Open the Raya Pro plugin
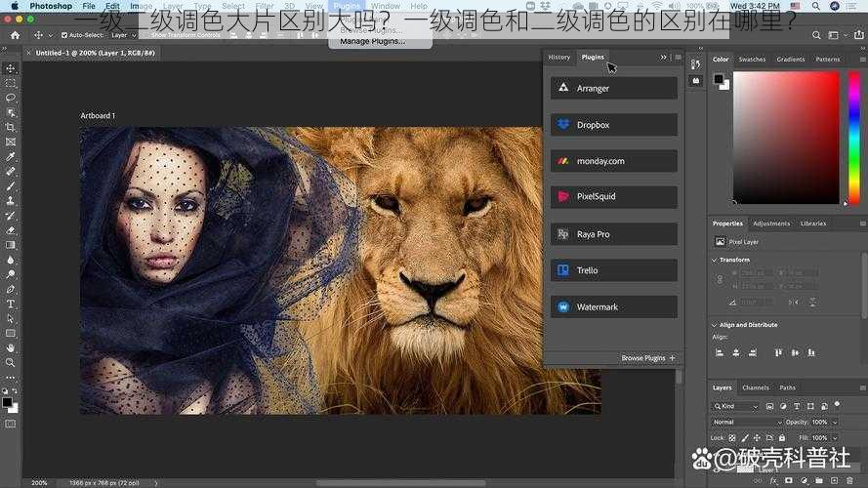The image size is (868, 488). pos(614,234)
